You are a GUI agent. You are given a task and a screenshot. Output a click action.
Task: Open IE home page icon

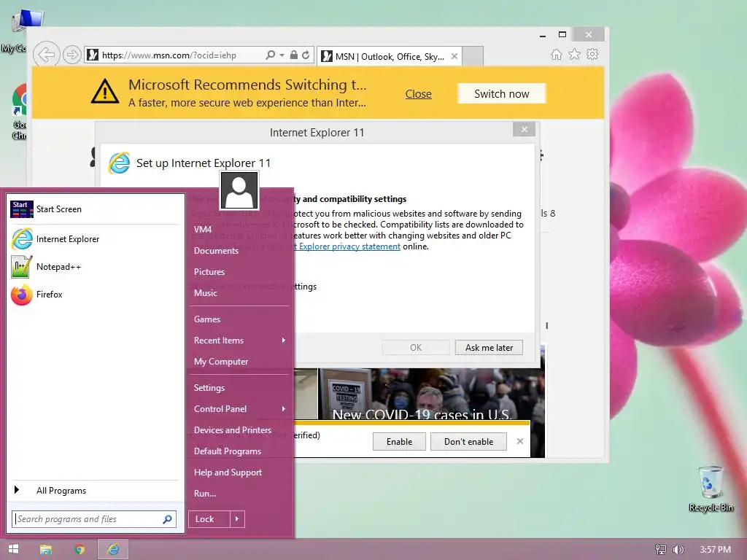pyautogui.click(x=557, y=54)
